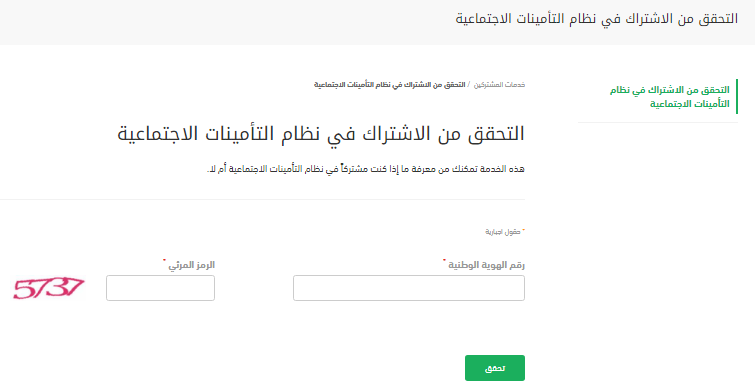Image resolution: width=755 pixels, height=387 pixels.
Task: Click the horizontal divider below the description
Action: point(262,199)
